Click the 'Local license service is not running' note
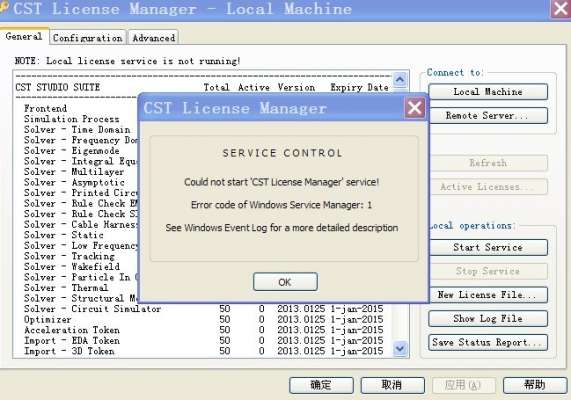The width and height of the screenshot is (571, 400). click(x=127, y=61)
